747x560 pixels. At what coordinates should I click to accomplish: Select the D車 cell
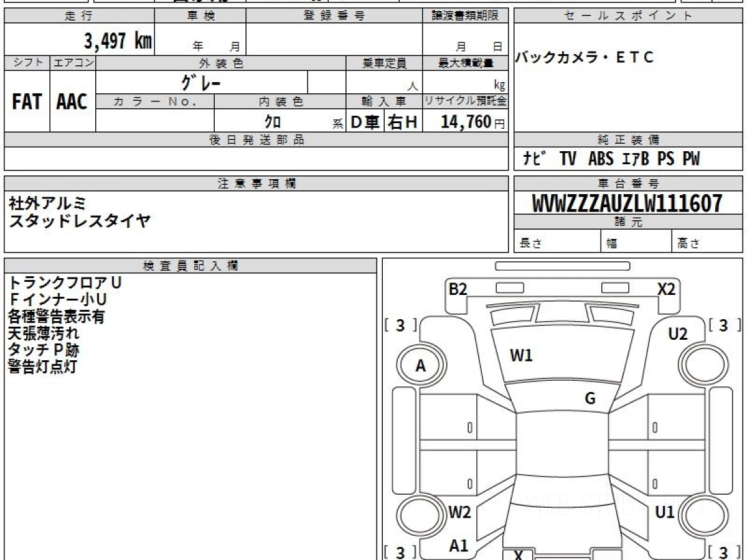(365, 123)
